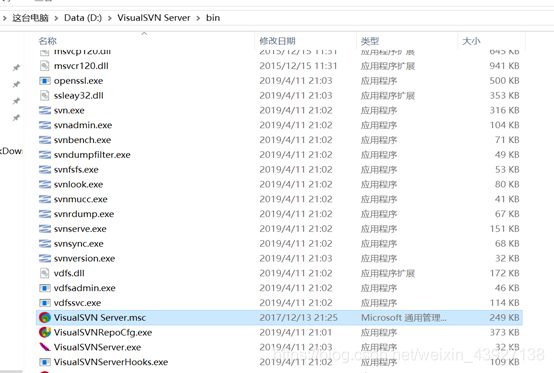Click the first pin icon in sidebar
The width and height of the screenshot is (554, 373).
(x=16, y=67)
